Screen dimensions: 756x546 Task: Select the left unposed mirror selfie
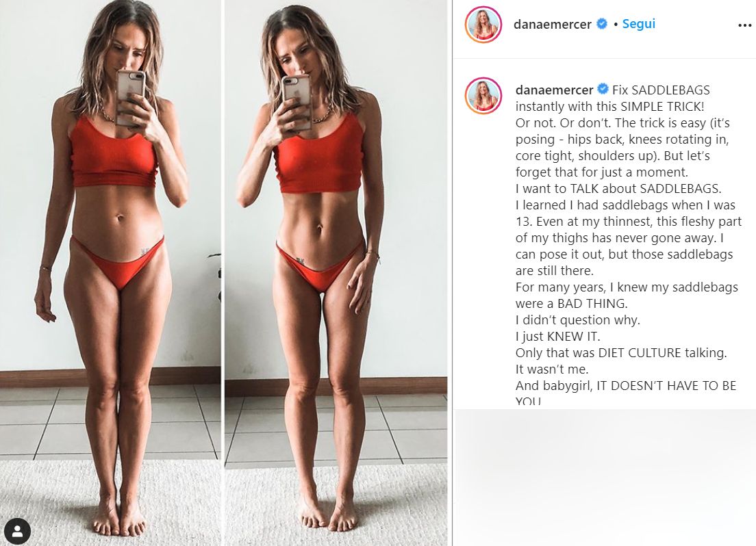[x=110, y=273]
